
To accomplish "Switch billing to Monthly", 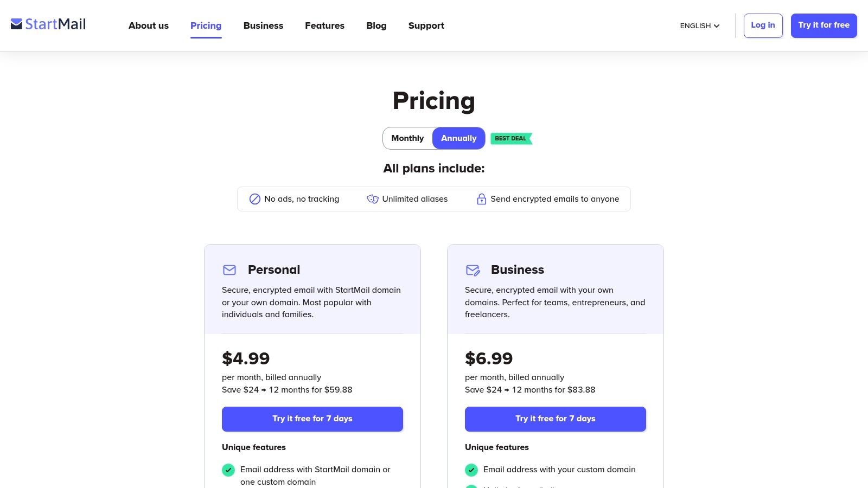I will click(x=407, y=138).
